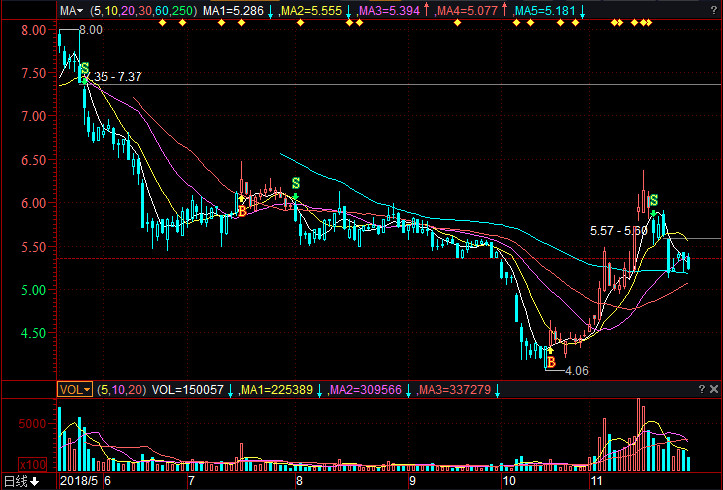This screenshot has height=490, width=723.
Task: Click the S sell marker beside 5.57 - 5.60
Action: pyautogui.click(x=653, y=201)
